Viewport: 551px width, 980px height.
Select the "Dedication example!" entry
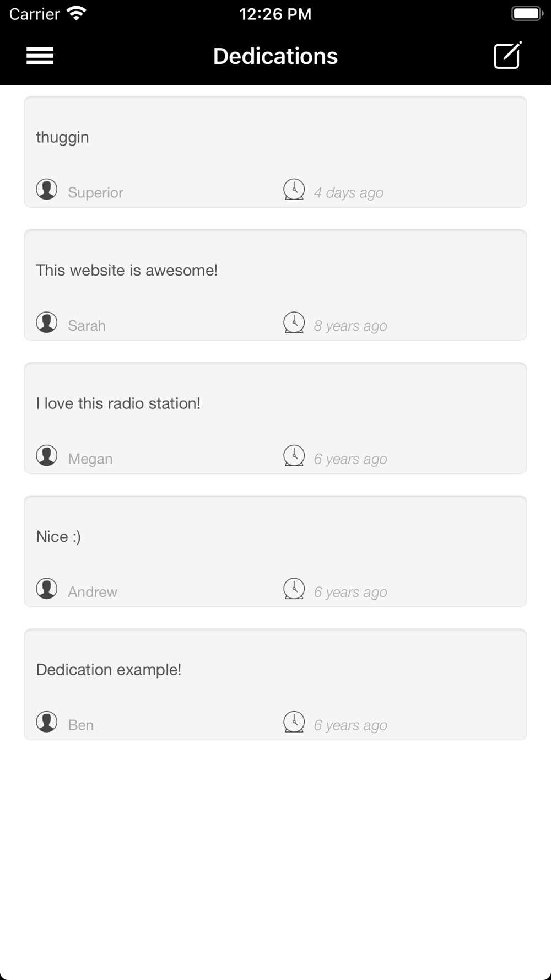pos(109,670)
